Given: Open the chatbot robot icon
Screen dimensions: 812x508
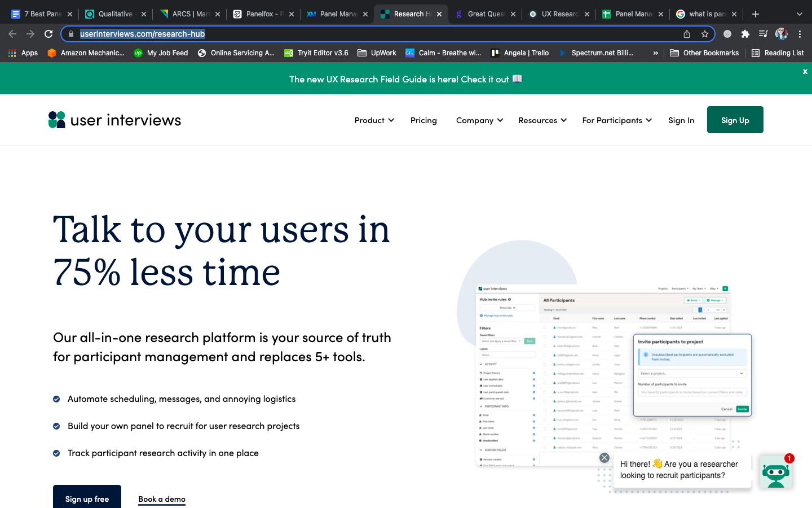Looking at the screenshot, I should point(776,472).
